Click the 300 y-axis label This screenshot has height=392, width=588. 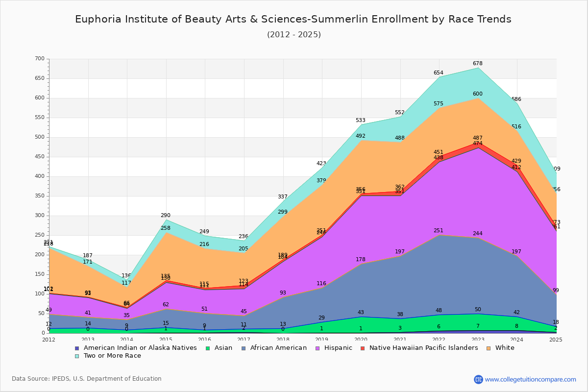coord(40,216)
